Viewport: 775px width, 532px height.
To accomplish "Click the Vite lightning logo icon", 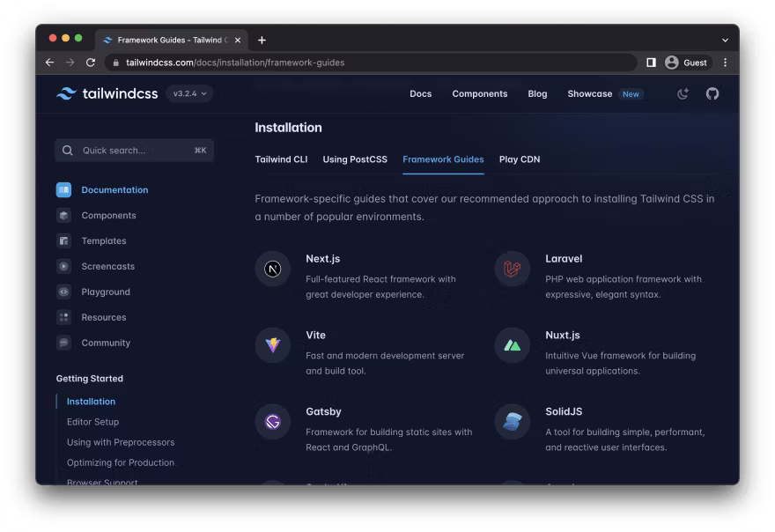I will 273,345.
